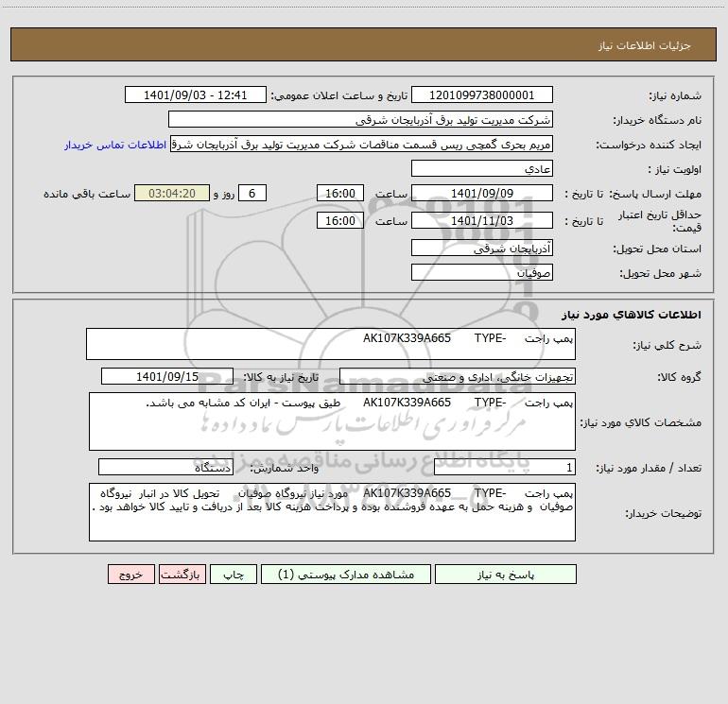
Task: Click the request creator field
Action: (362, 144)
